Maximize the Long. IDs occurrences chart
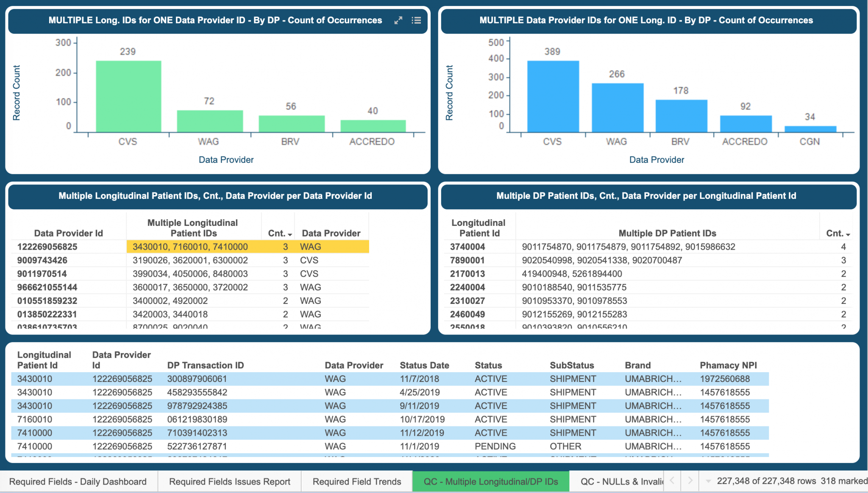 point(398,20)
